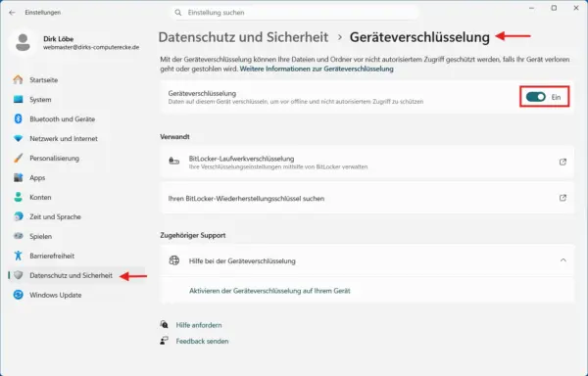Maximize the Einstellungen window
This screenshot has height=376, width=588.
[x=554, y=8]
